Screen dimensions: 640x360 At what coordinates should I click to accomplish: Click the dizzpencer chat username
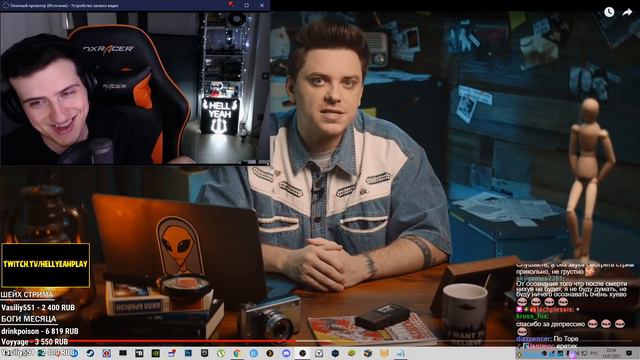pos(533,339)
